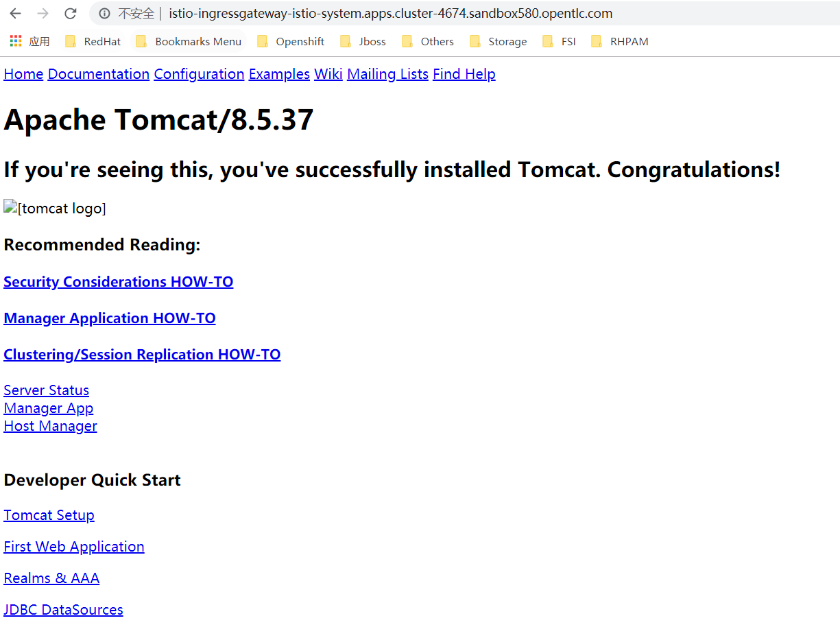Open the Jboss bookmark folder
The width and height of the screenshot is (840, 627).
[363, 41]
